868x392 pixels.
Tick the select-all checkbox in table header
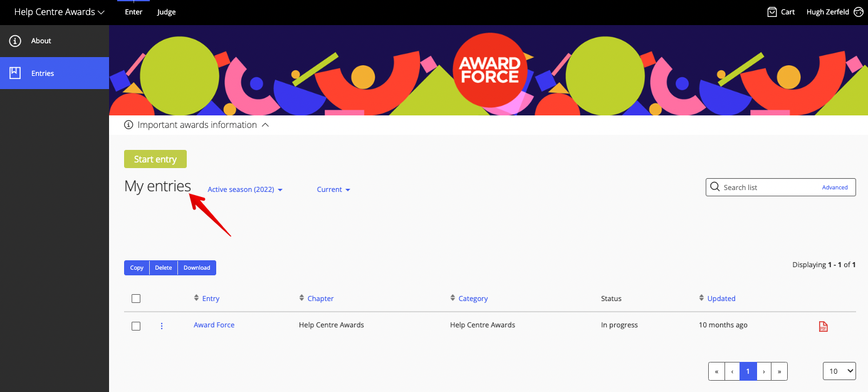[136, 299]
